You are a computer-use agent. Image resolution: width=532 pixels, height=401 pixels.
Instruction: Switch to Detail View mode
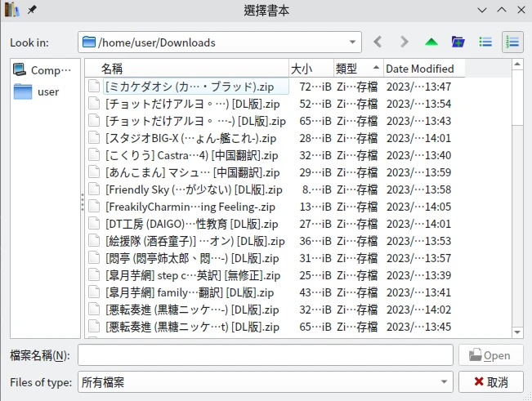click(512, 42)
